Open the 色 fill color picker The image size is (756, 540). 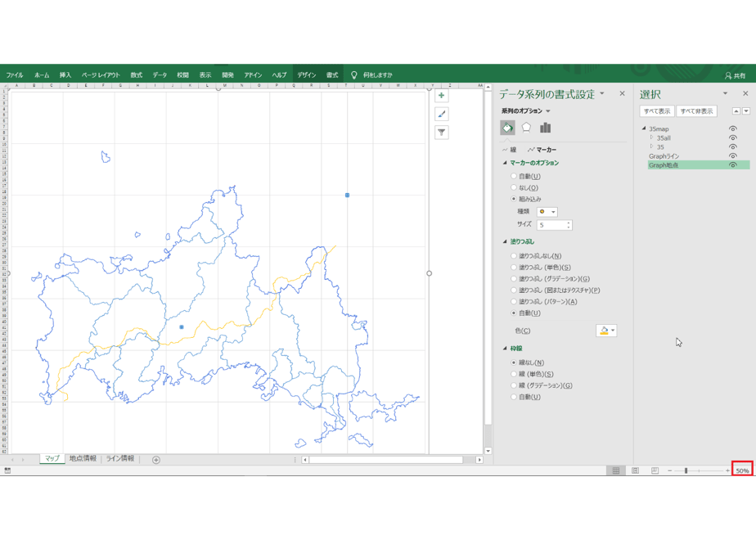pos(606,331)
